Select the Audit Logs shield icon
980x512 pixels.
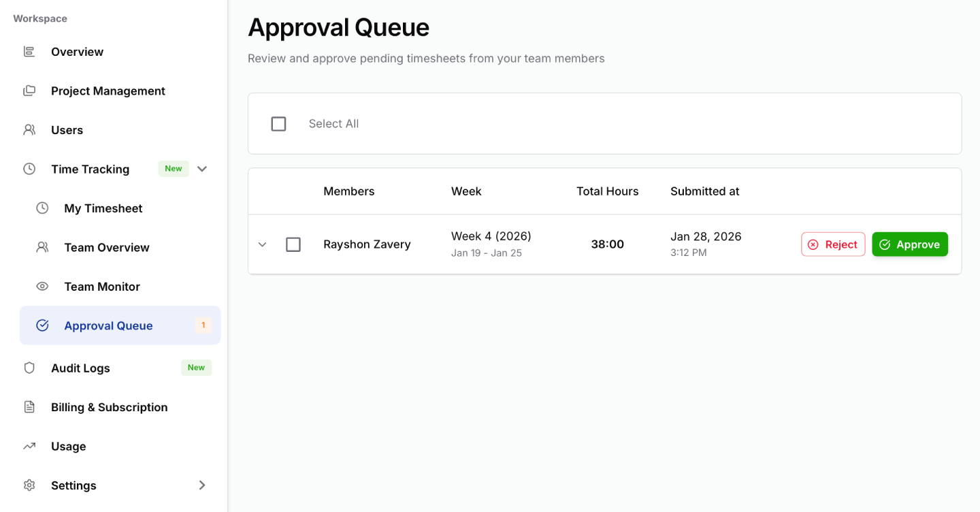pos(29,368)
